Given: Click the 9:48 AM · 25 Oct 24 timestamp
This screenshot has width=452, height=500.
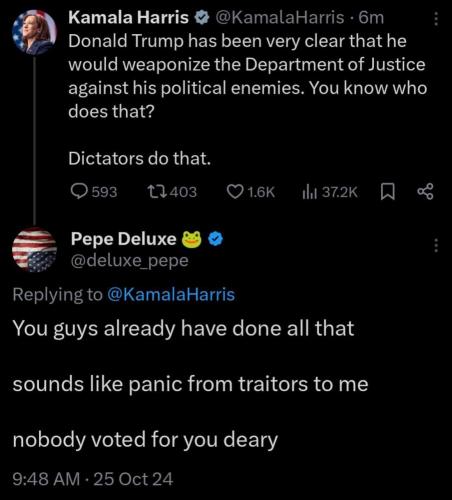Looking at the screenshot, I should [x=93, y=479].
